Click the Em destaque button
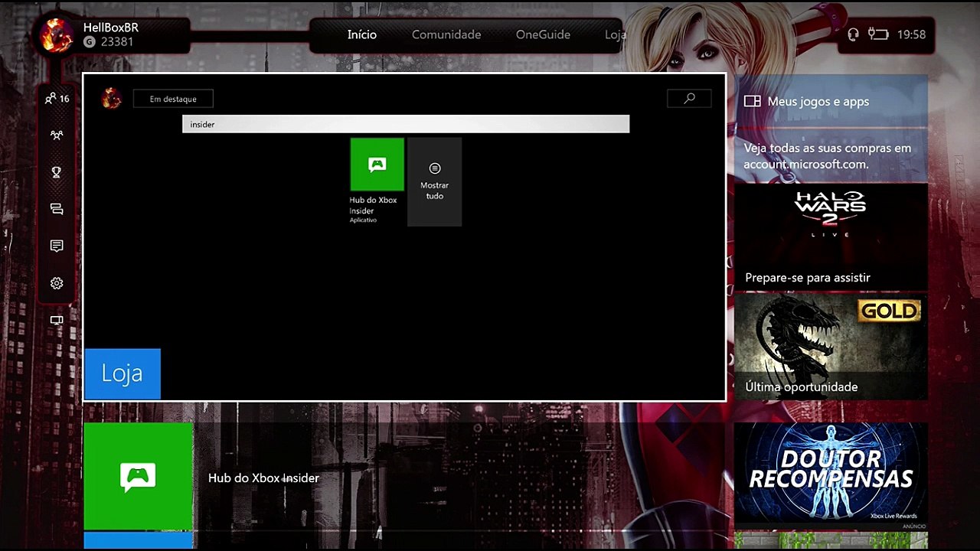Image resolution: width=980 pixels, height=551 pixels. pyautogui.click(x=173, y=99)
